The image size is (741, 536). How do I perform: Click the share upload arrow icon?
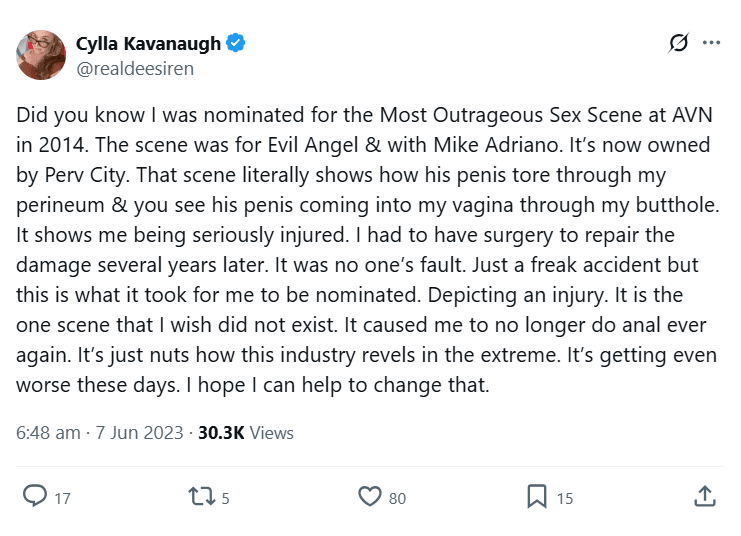click(704, 496)
